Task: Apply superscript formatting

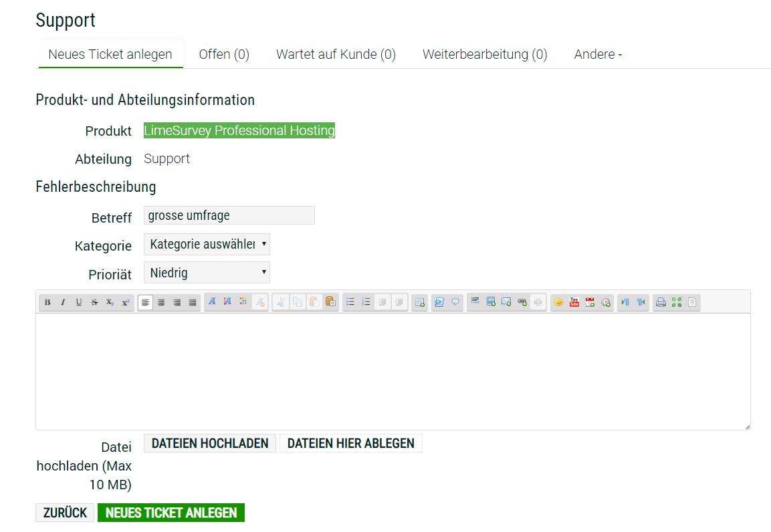Action: 126,303
